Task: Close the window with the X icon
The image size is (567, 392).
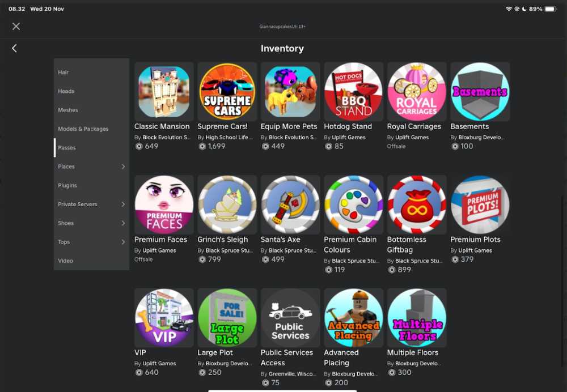Action: point(16,27)
